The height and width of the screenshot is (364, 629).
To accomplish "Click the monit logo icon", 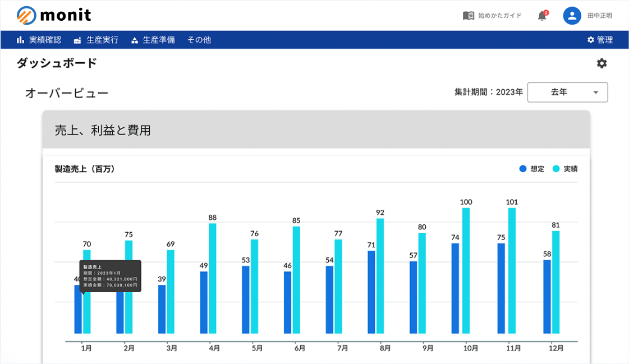I will [x=26, y=15].
